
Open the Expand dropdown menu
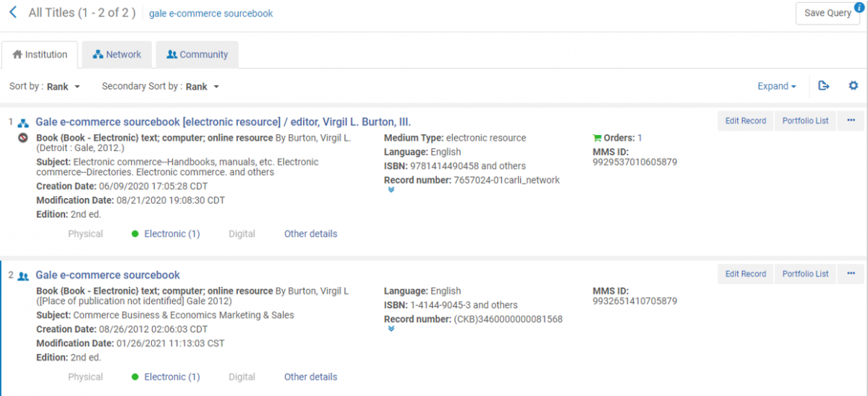777,86
